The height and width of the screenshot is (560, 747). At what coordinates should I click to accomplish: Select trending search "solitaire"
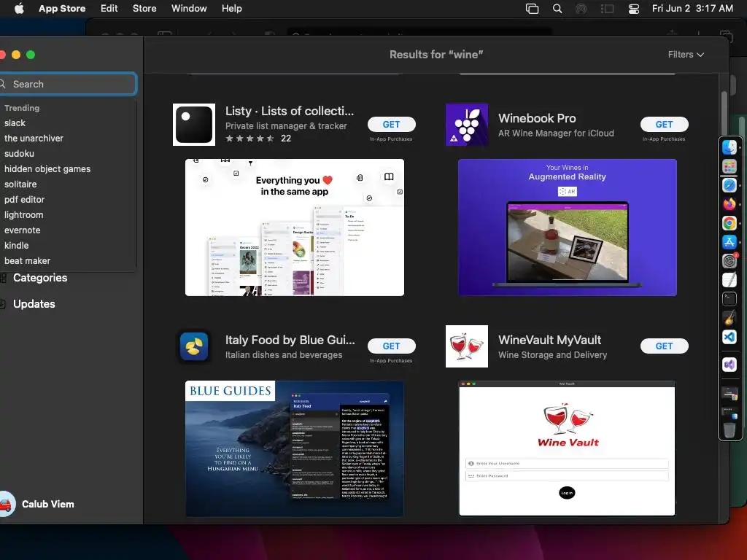pyautogui.click(x=20, y=184)
